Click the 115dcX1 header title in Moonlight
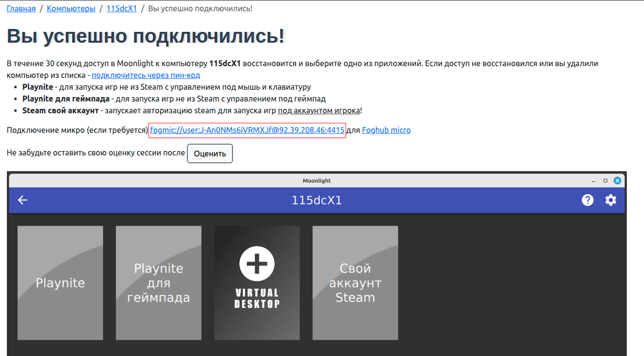The width and height of the screenshot is (644, 356). tap(317, 200)
